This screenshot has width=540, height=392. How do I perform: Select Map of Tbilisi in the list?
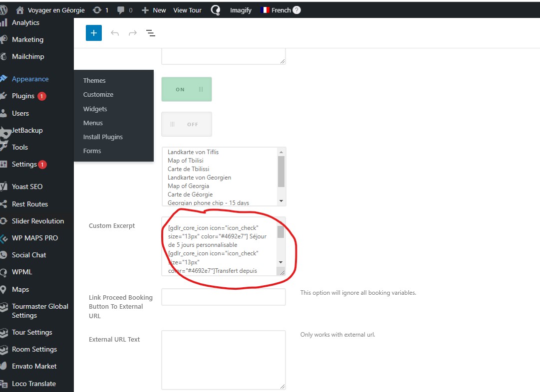(x=186, y=161)
